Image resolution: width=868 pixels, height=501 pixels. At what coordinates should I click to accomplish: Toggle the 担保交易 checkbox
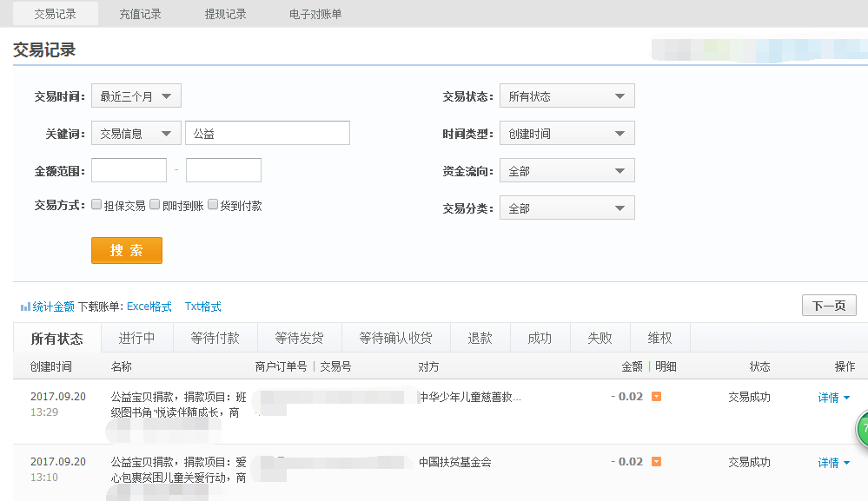(x=96, y=205)
